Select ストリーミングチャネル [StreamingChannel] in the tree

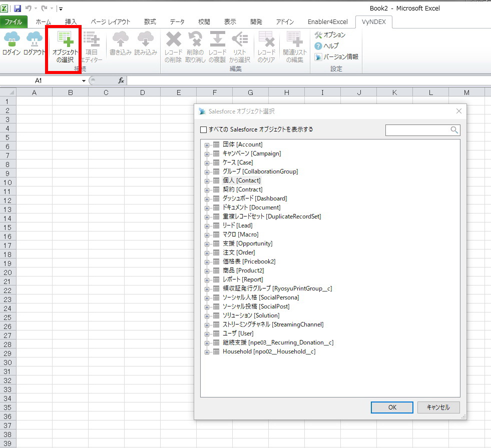coord(273,324)
